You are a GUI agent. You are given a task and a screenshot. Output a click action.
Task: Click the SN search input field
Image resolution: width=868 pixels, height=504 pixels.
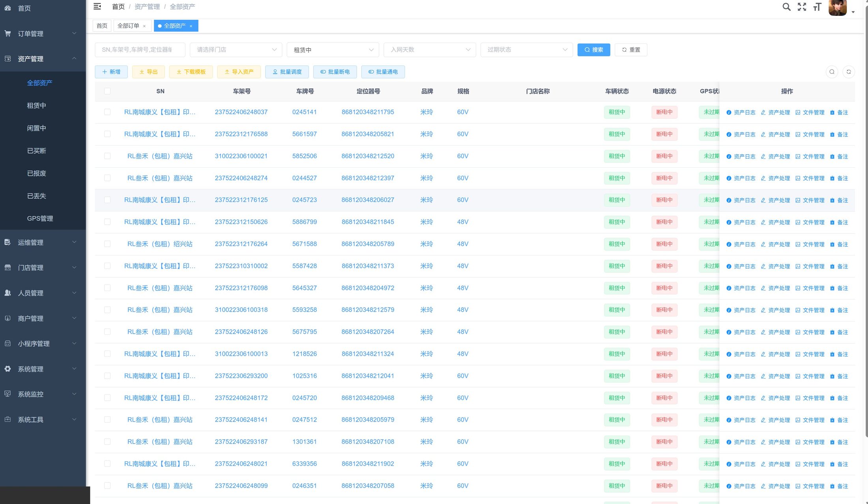[140, 50]
